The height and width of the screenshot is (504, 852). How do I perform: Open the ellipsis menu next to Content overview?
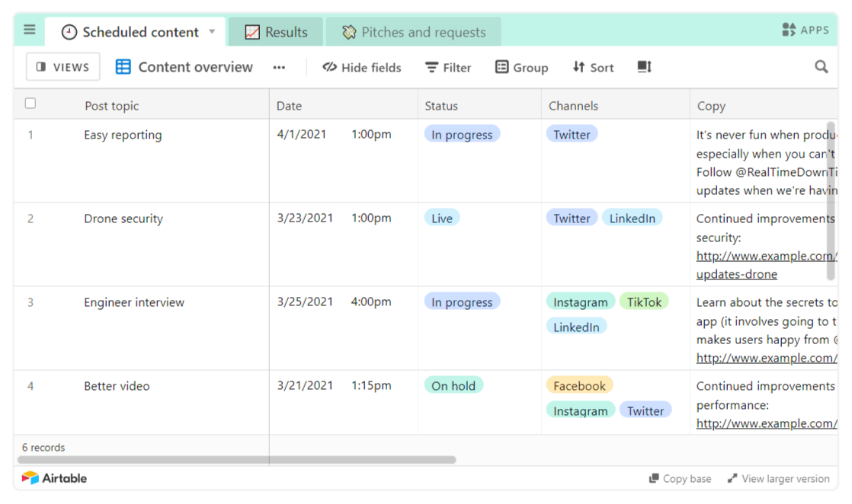279,68
